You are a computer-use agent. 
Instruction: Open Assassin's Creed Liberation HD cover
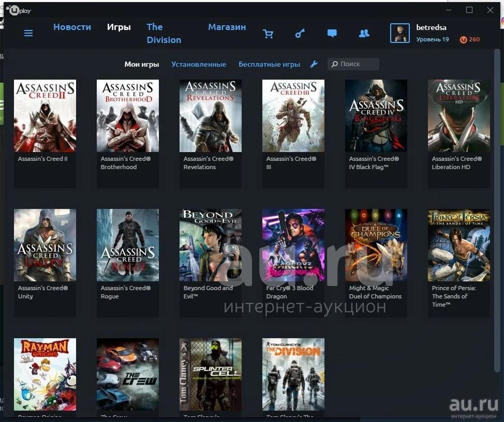459,116
